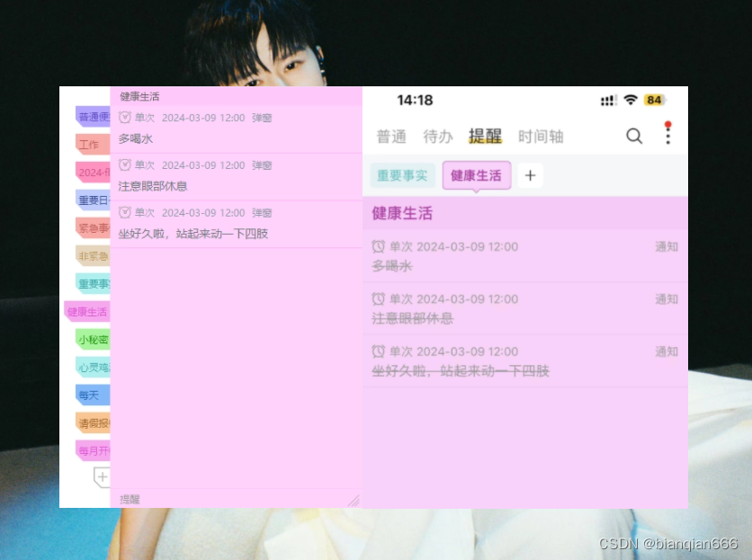Click the Wi-Fi status icon
This screenshot has height=560, width=752.
point(631,100)
